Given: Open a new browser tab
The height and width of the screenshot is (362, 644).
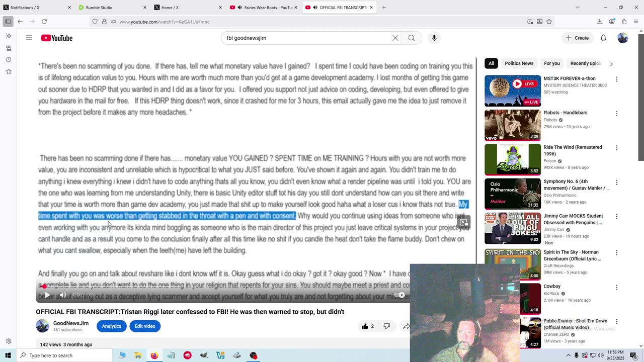Looking at the screenshot, I should pos(383,8).
